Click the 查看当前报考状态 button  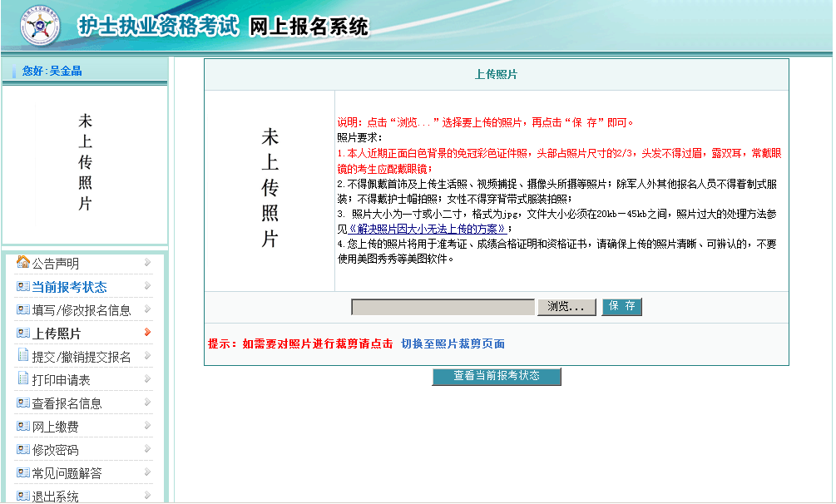point(496,376)
